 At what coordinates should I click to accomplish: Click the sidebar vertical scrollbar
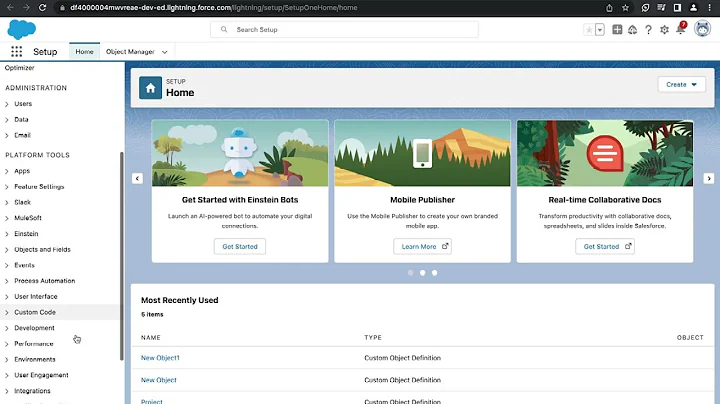[x=122, y=256]
